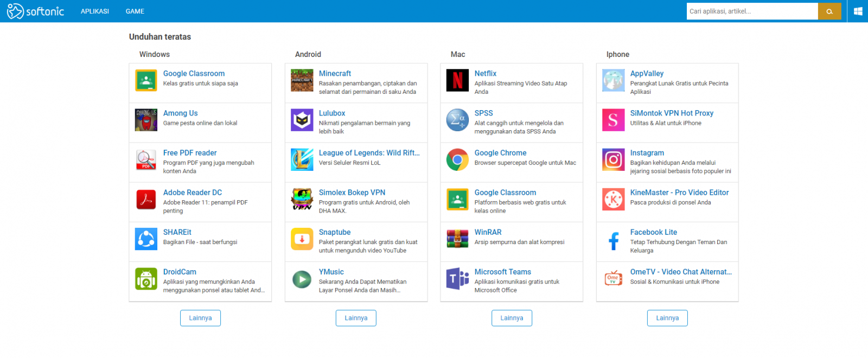Open the WinRAR title link

pos(488,232)
